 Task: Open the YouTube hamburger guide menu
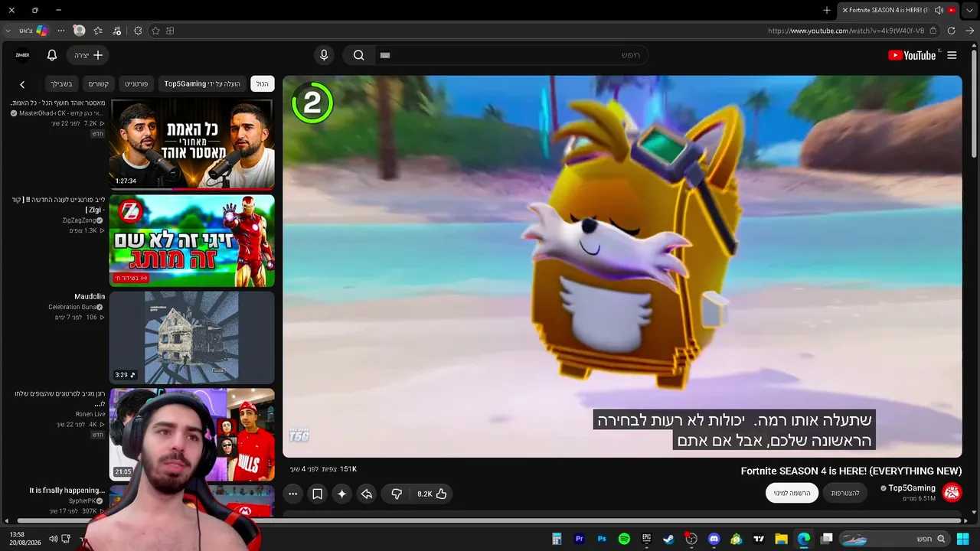(952, 55)
